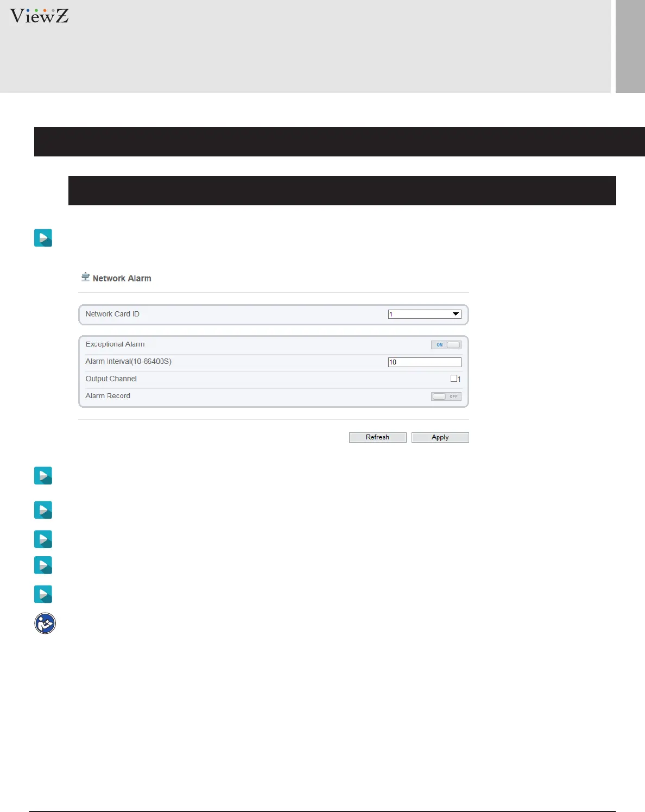Focus the Alarm Interval input field

tap(425, 362)
